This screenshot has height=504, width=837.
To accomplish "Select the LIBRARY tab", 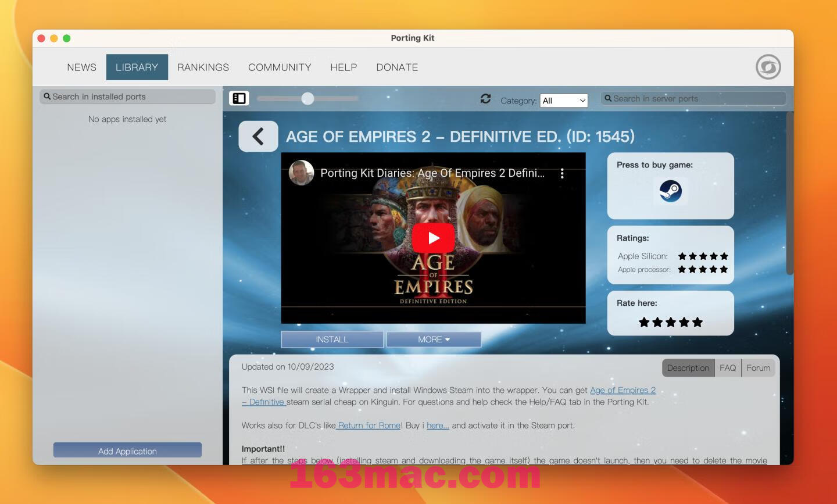I will pos(137,67).
